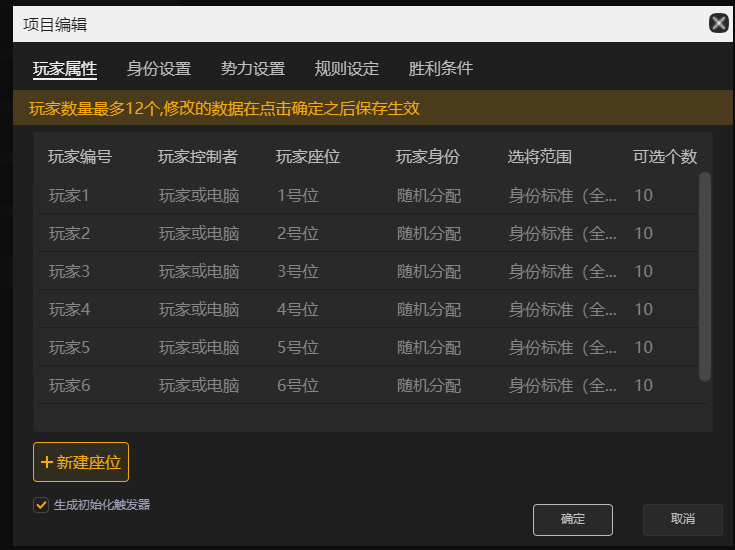735x550 pixels.
Task: Select the 玩家编号 column header
Action: coord(80,157)
